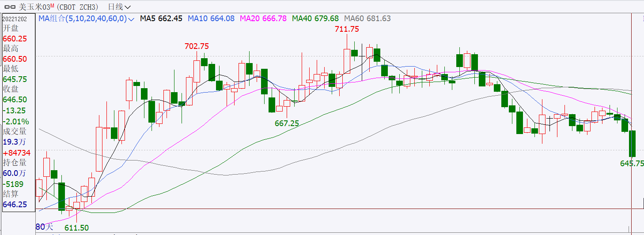The image size is (644, 235).
Task: Click the 20221202 date in info panel
Action: tap(14, 19)
